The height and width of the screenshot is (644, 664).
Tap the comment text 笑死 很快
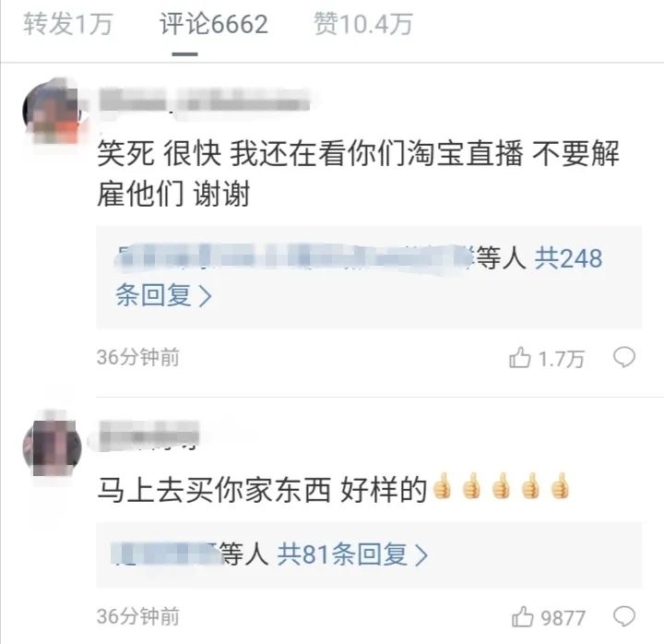[x=159, y=153]
